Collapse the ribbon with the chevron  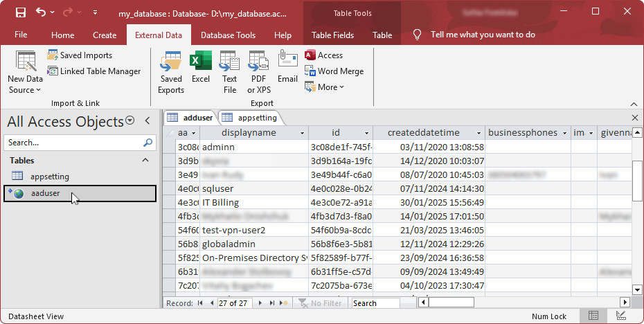pyautogui.click(x=634, y=104)
